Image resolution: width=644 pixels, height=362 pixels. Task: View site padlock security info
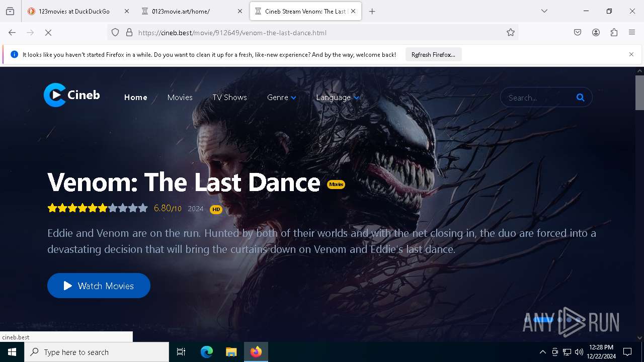coord(129,33)
